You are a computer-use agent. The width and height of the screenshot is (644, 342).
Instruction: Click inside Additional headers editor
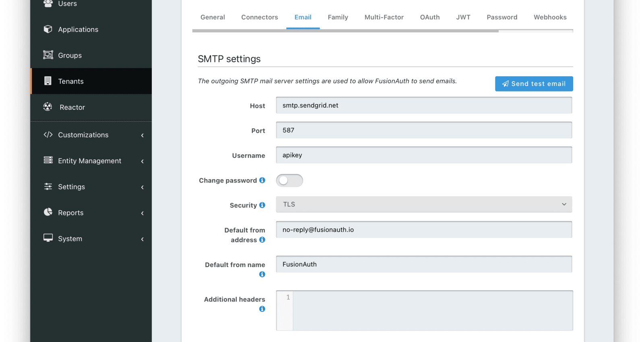(433, 311)
